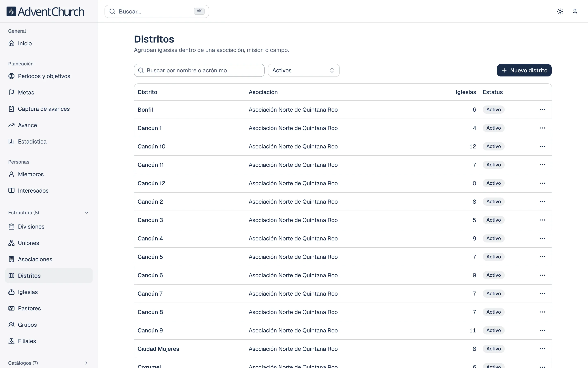Open the Activos status filter dropdown
This screenshot has height=368, width=588.
[303, 70]
